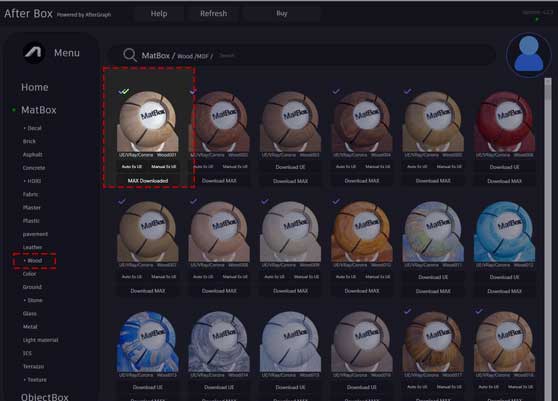Select the Stone category
558x401 pixels.
click(x=35, y=300)
